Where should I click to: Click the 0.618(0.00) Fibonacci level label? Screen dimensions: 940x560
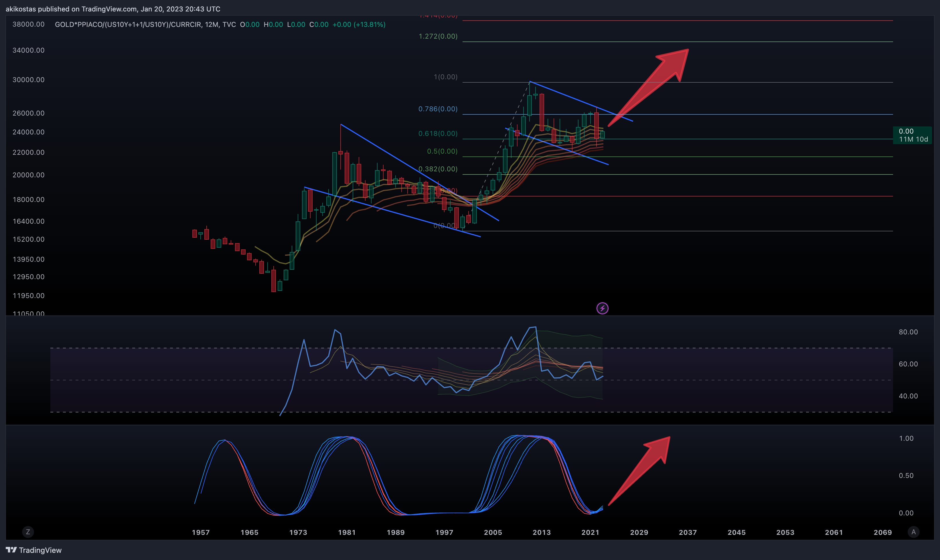[438, 134]
